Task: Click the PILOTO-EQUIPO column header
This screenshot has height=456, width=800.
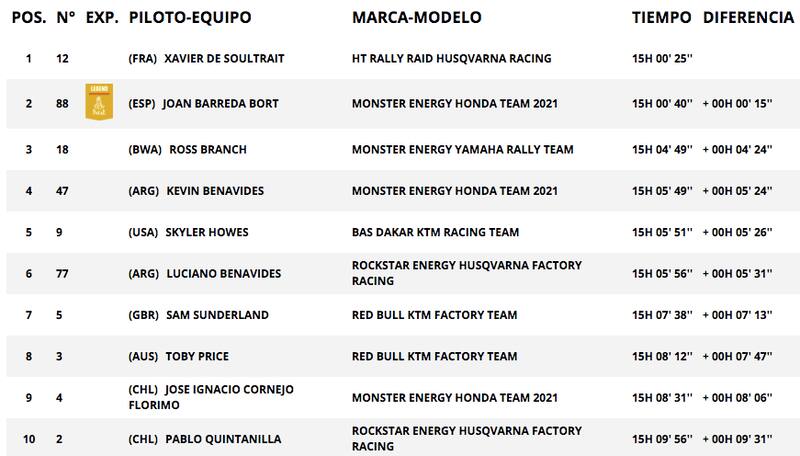Action: point(190,19)
